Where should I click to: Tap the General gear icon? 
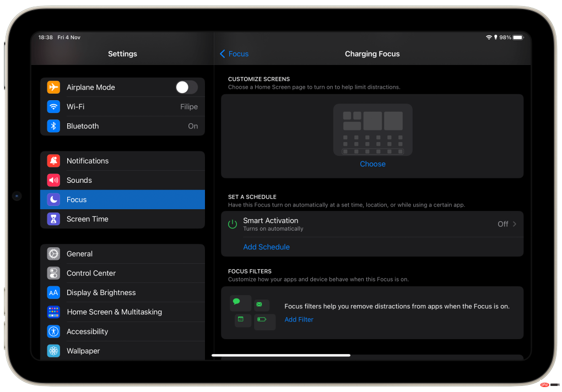click(53, 254)
